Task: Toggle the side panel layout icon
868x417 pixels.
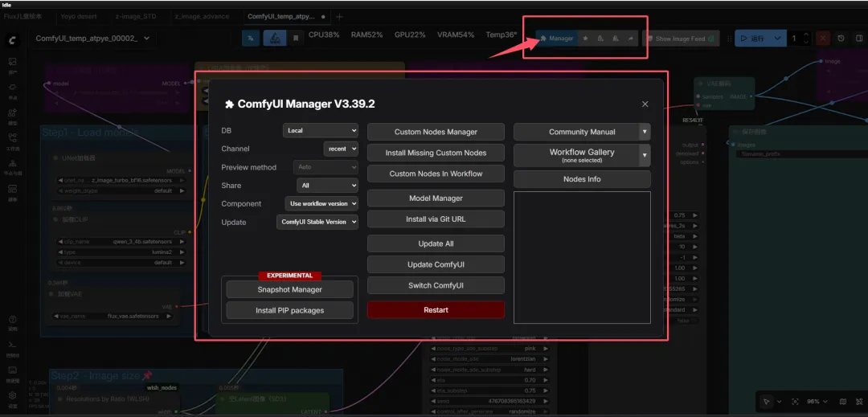Action: pyautogui.click(x=859, y=39)
